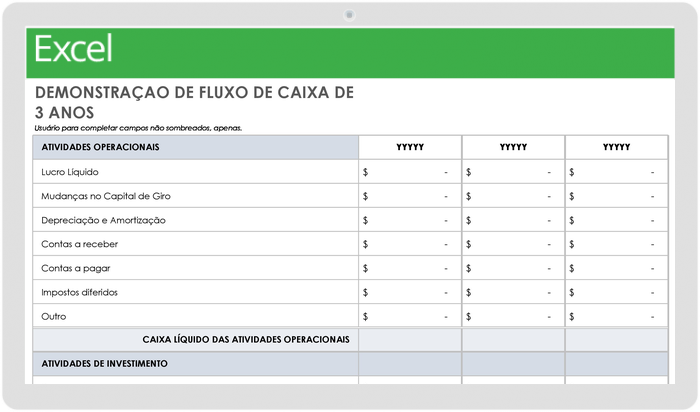The height and width of the screenshot is (412, 700).
Task: Click the Excel logo in the green banner
Action: click(73, 48)
